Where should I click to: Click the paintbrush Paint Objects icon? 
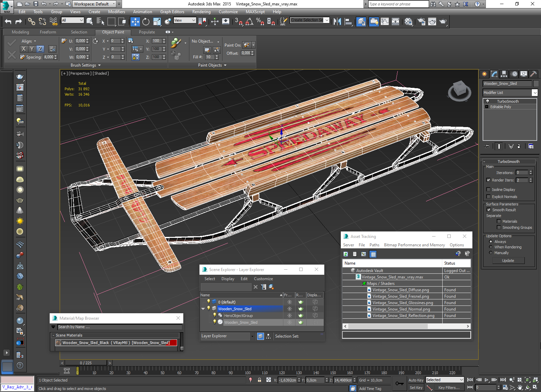175,43
